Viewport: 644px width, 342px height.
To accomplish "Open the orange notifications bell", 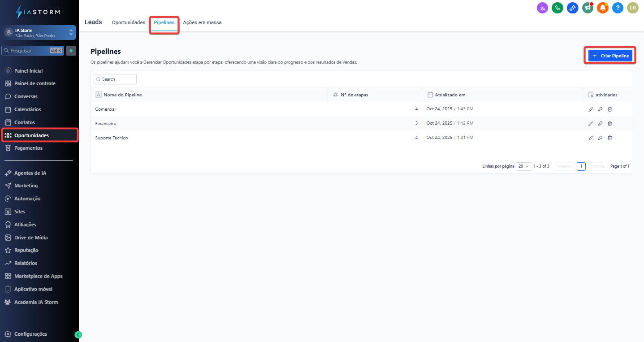I will [x=603, y=8].
